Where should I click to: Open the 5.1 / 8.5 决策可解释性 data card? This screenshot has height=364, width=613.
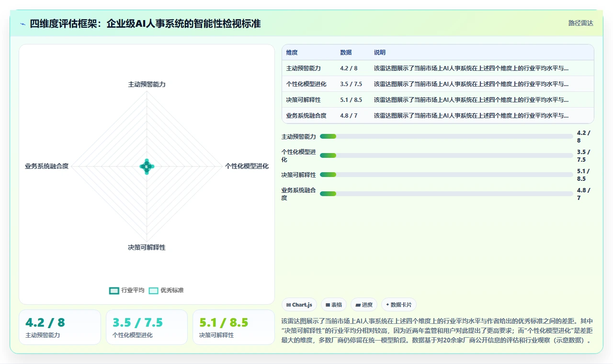tap(234, 327)
